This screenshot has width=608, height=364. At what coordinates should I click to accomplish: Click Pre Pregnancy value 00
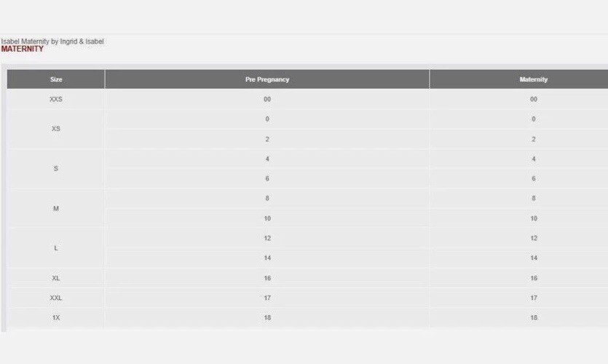267,99
